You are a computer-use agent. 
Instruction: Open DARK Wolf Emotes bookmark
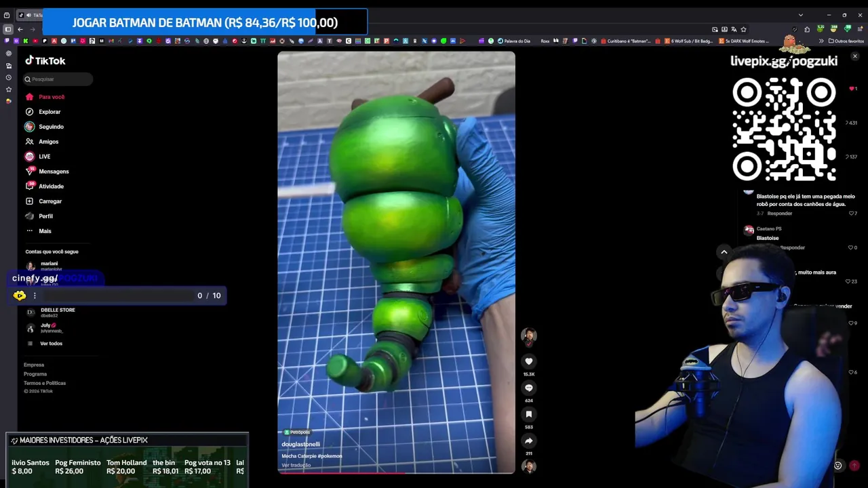(x=743, y=41)
